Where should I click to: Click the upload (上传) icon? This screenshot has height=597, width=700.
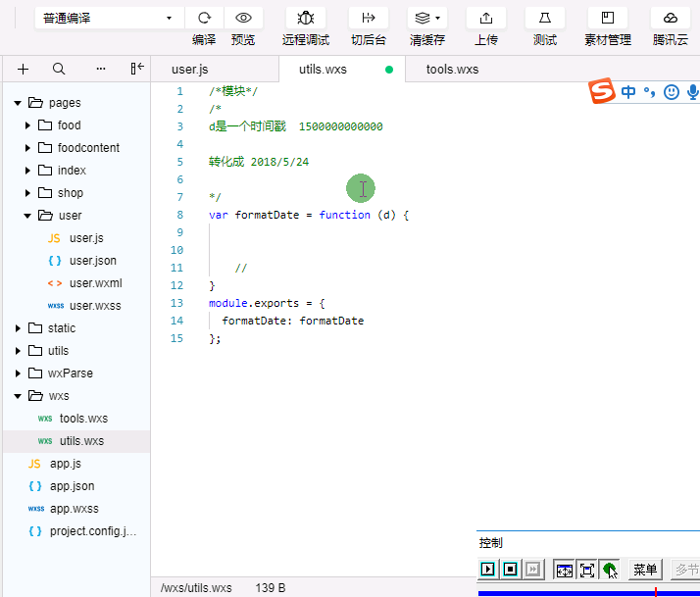point(486,18)
